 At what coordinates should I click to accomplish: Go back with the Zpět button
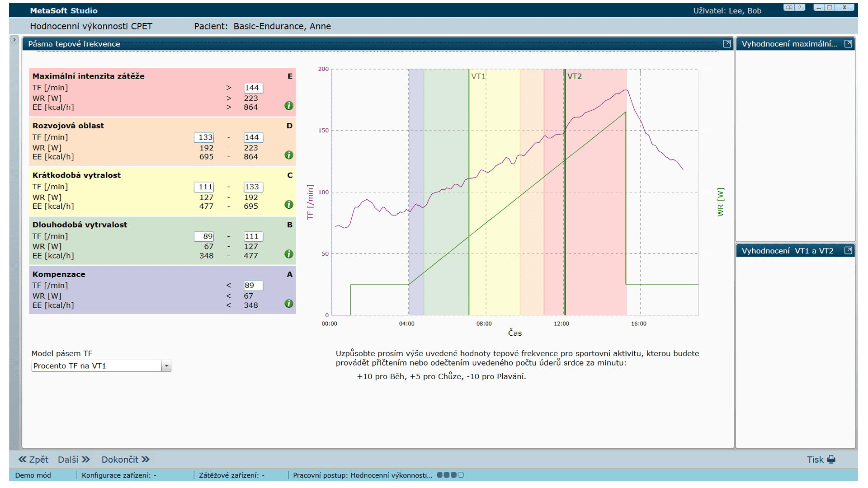coord(33,460)
